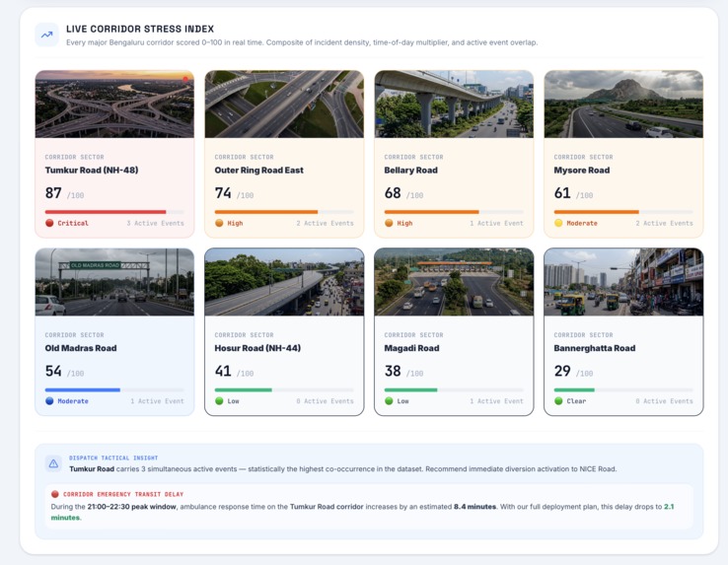Click the score 68 on Bellary Road
728x565 pixels.
pyautogui.click(x=393, y=192)
